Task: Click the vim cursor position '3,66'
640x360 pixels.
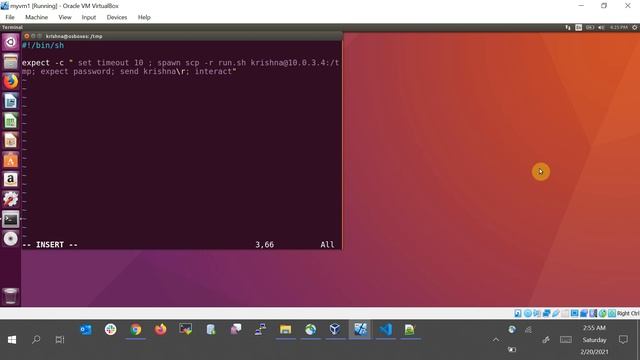Action: [264, 244]
